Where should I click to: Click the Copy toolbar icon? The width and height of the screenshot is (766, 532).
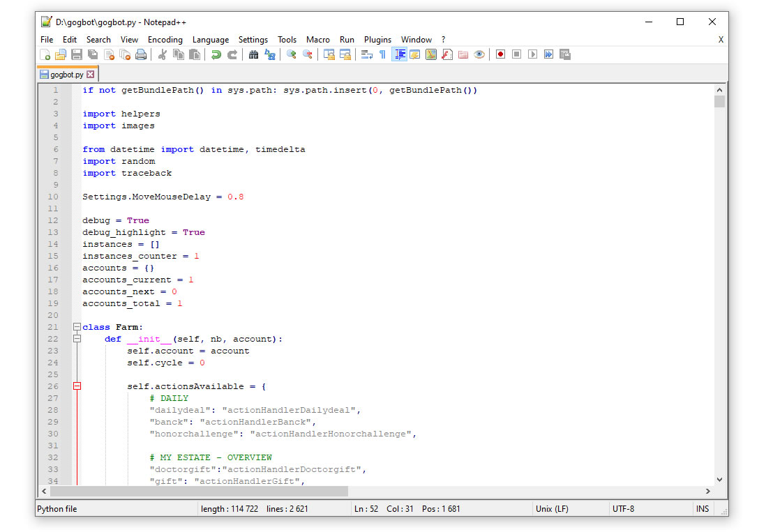tap(179, 54)
